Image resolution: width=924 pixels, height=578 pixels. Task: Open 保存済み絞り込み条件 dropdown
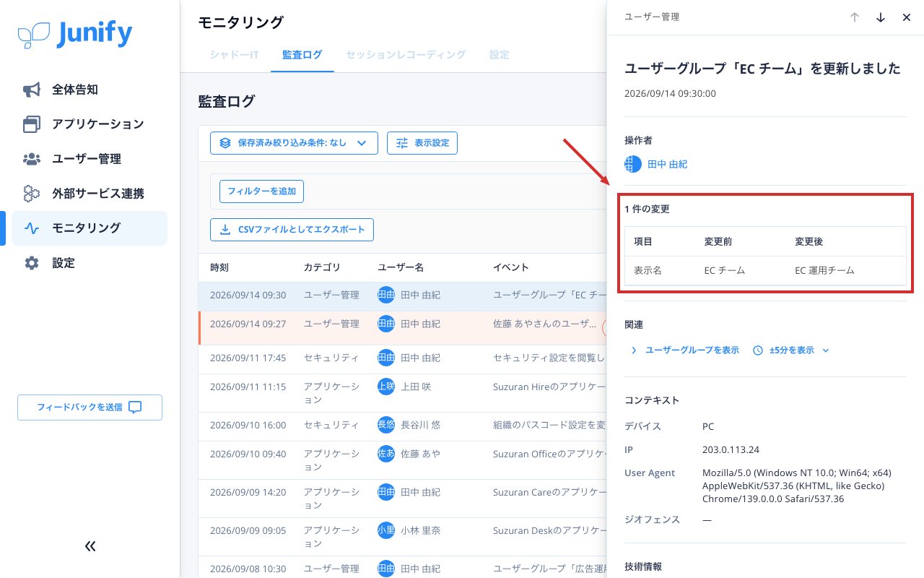tap(294, 143)
